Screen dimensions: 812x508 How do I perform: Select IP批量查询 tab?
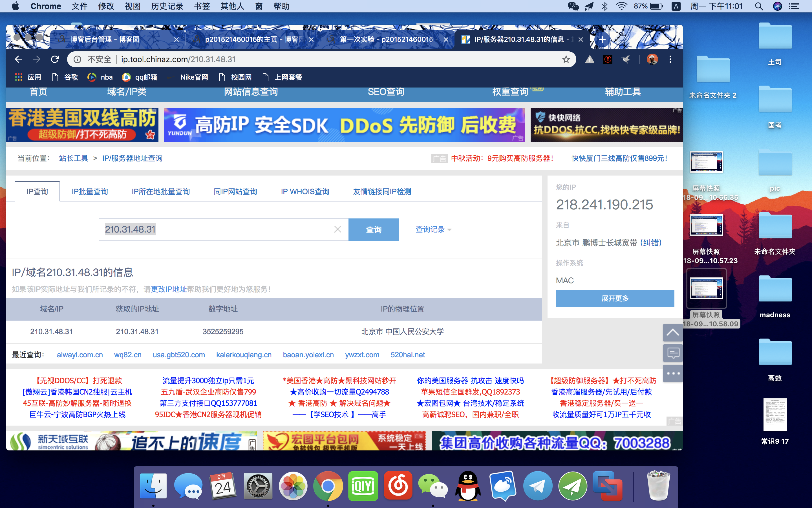click(x=90, y=192)
